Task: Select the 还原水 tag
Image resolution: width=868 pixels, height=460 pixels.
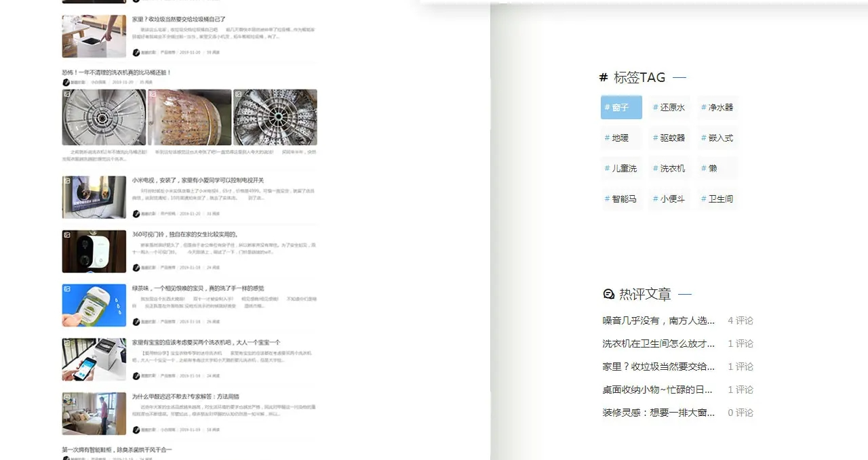Action: click(x=669, y=107)
